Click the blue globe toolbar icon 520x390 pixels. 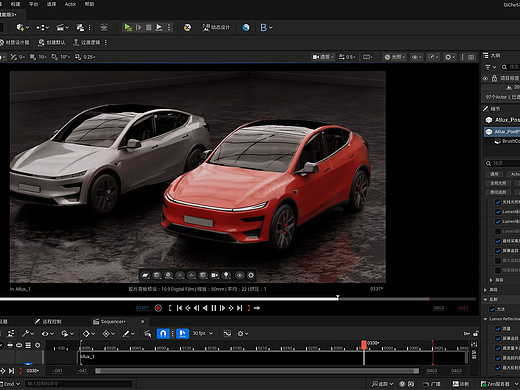(x=246, y=27)
